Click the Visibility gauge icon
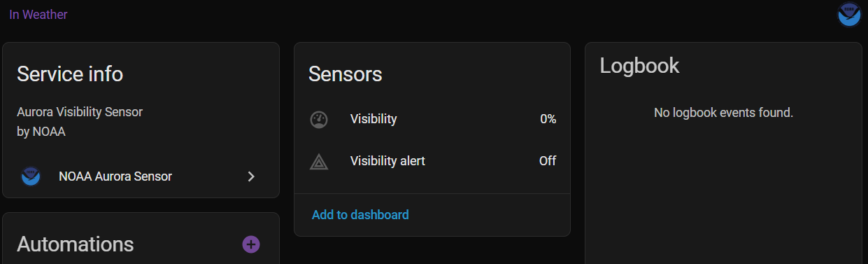Screen dimensions: 868x264 click(319, 120)
